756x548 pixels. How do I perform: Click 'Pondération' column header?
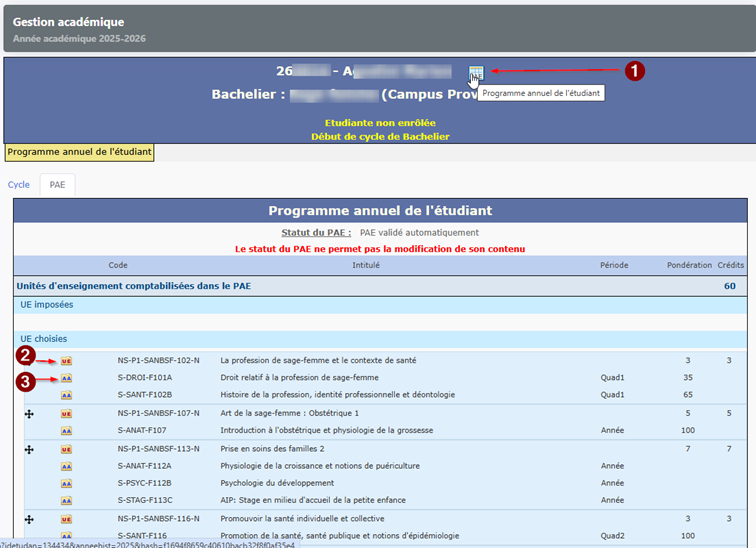[689, 265]
